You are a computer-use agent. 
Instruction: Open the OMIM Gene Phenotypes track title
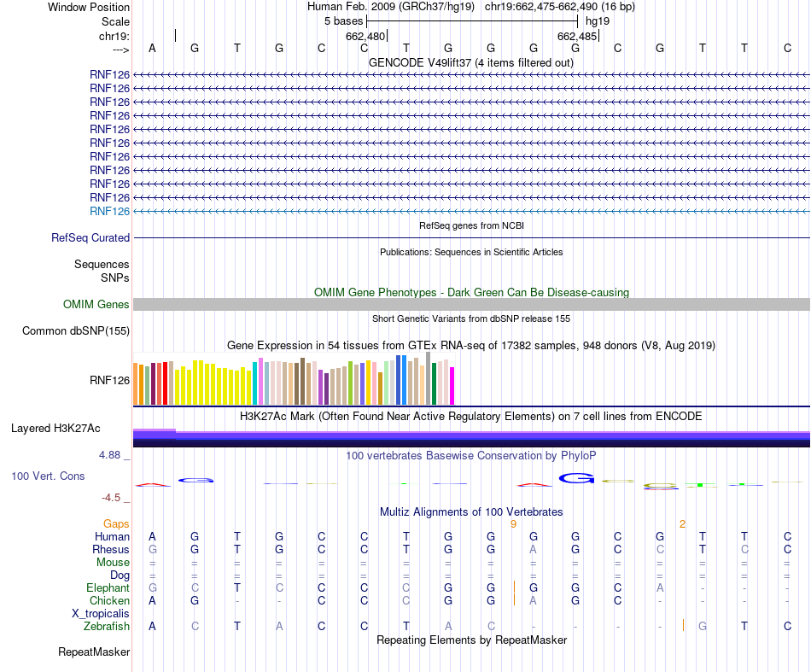(471, 292)
